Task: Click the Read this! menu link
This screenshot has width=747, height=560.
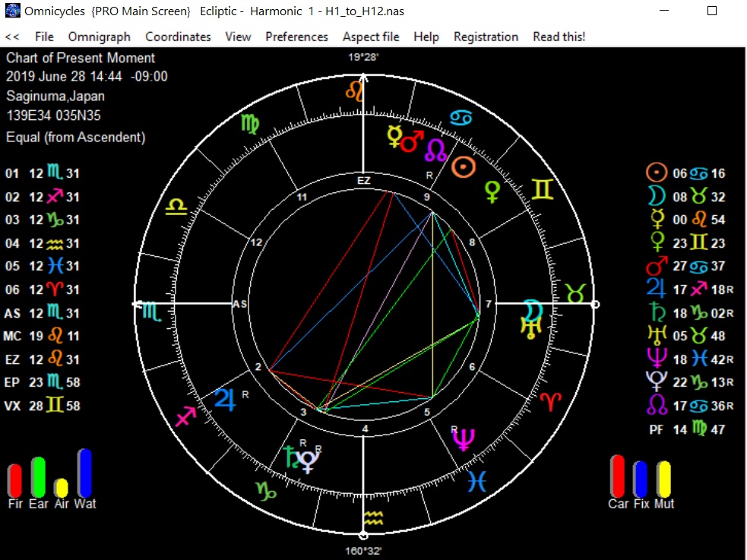Action: click(559, 36)
